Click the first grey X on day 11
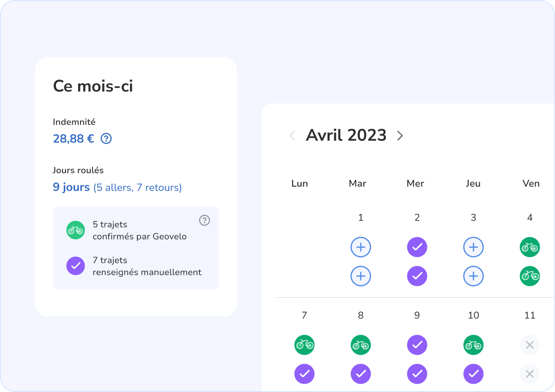This screenshot has width=555, height=392. pos(530,345)
